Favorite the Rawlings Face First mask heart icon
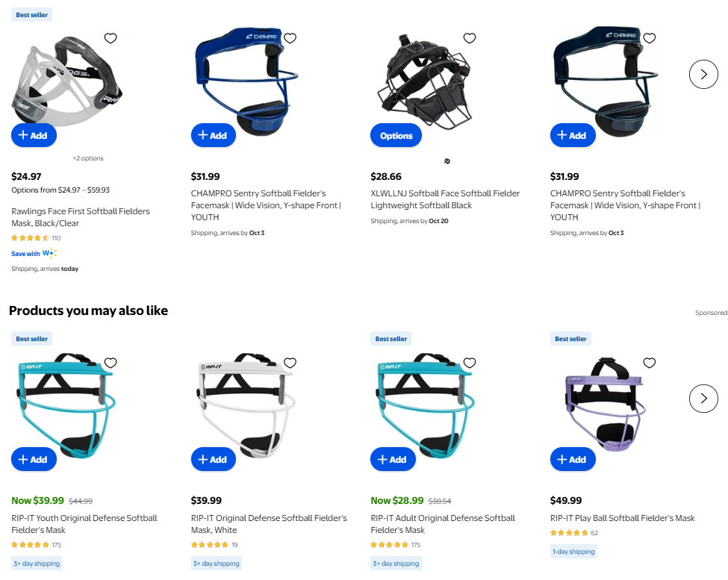 (111, 38)
